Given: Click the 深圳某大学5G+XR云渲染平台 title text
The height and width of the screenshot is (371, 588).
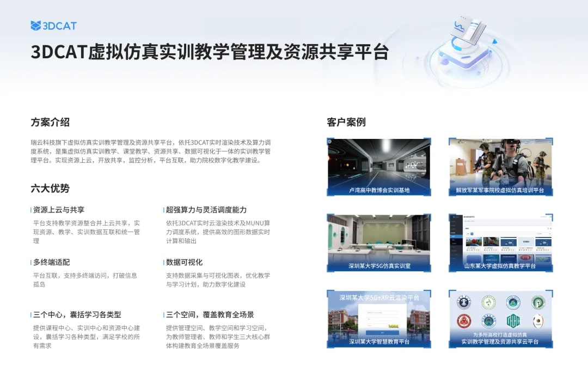Looking at the screenshot, I should coord(379,297).
